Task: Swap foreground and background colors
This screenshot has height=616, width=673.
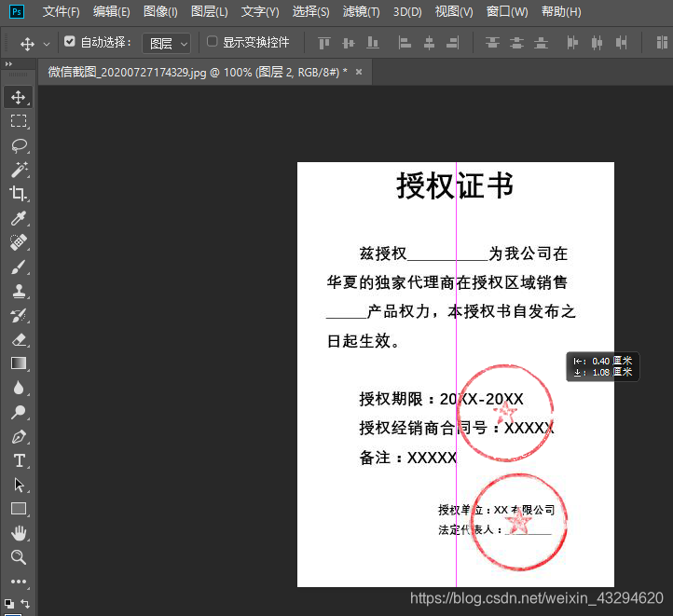Action: tap(25, 604)
